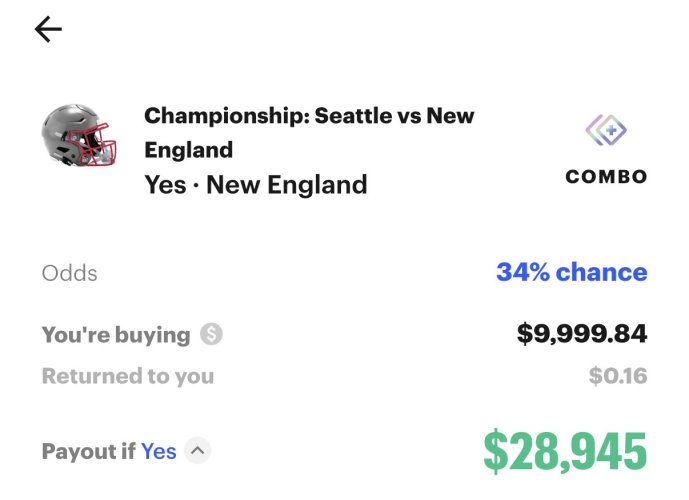689x500 pixels.
Task: Click the Odds label
Action: pyautogui.click(x=70, y=273)
